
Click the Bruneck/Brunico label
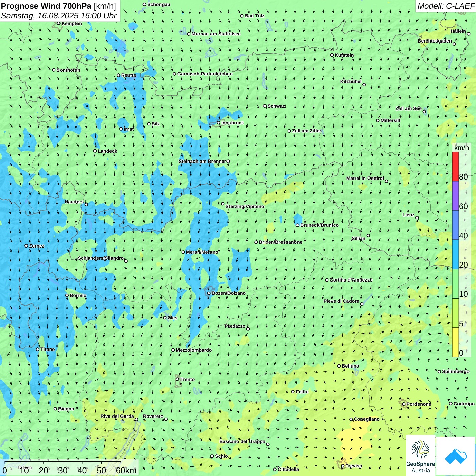click(x=320, y=225)
